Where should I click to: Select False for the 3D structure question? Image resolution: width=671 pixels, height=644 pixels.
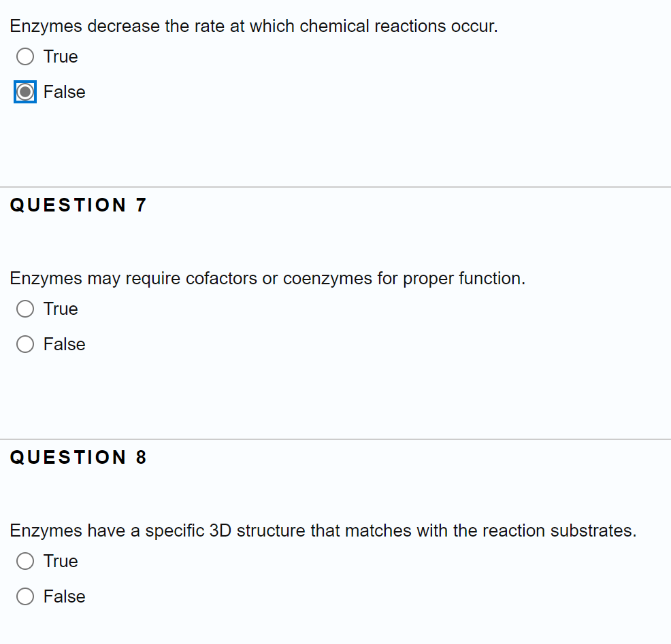point(24,596)
